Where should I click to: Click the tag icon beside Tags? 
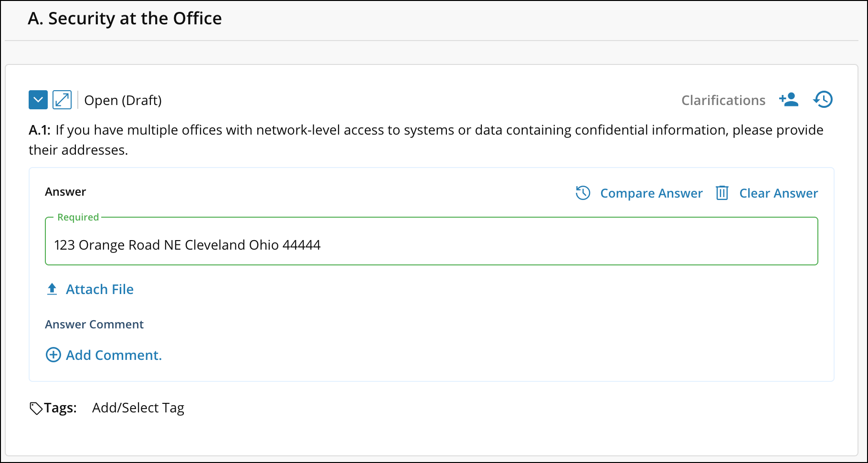(x=36, y=408)
